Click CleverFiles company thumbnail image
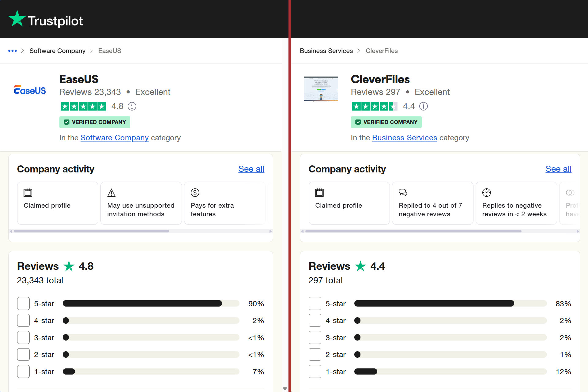Image resolution: width=588 pixels, height=392 pixels. 321,90
